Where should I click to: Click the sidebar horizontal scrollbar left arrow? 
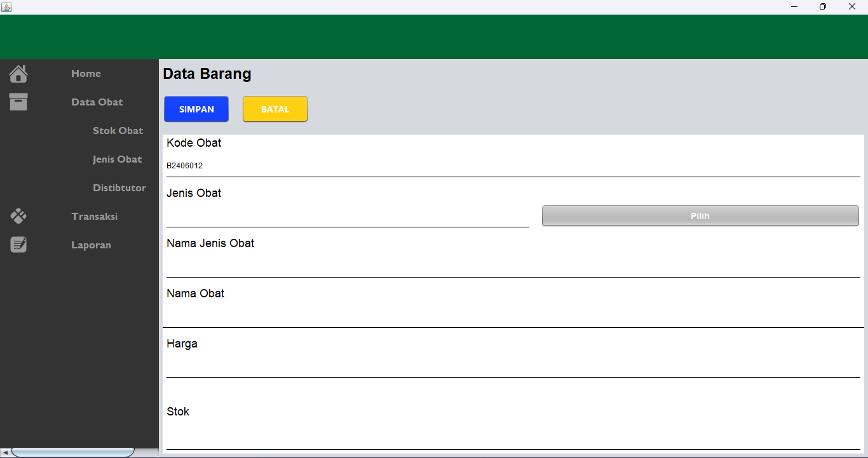click(5, 452)
